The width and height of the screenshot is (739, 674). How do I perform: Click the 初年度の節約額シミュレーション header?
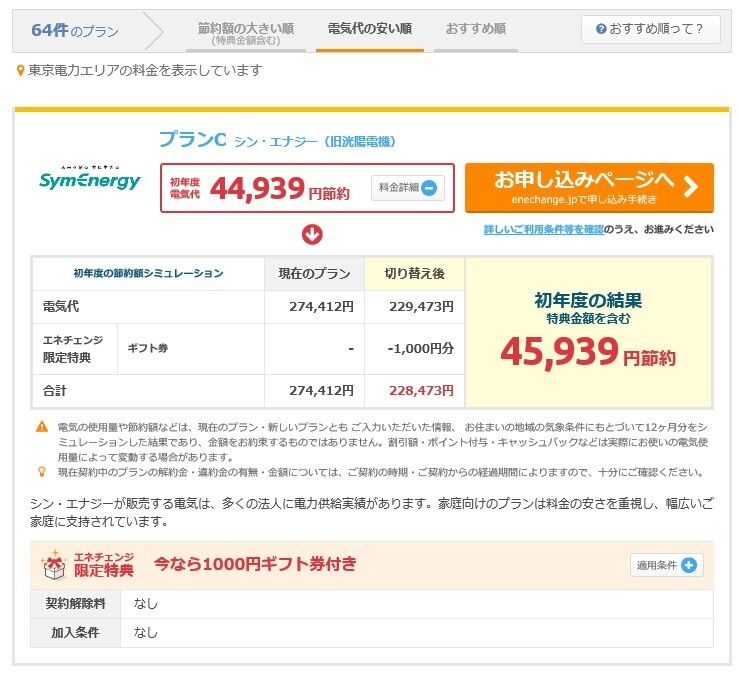[148, 273]
